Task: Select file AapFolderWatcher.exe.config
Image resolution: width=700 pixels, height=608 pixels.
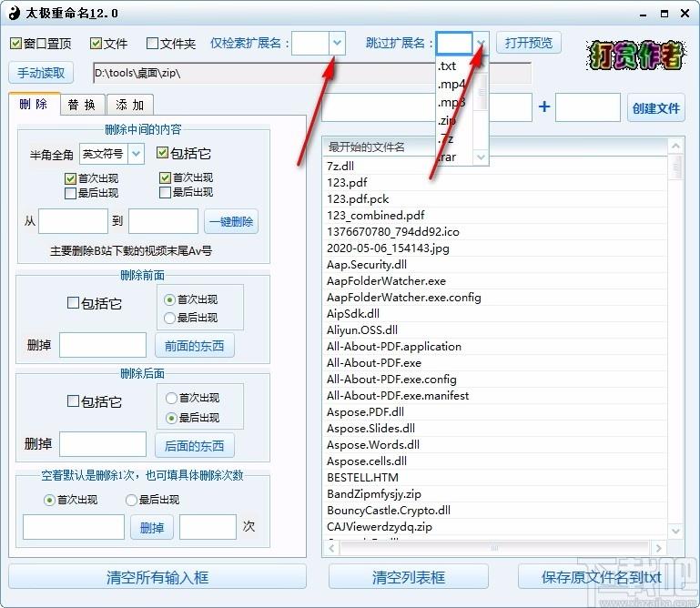Action: (x=495, y=298)
